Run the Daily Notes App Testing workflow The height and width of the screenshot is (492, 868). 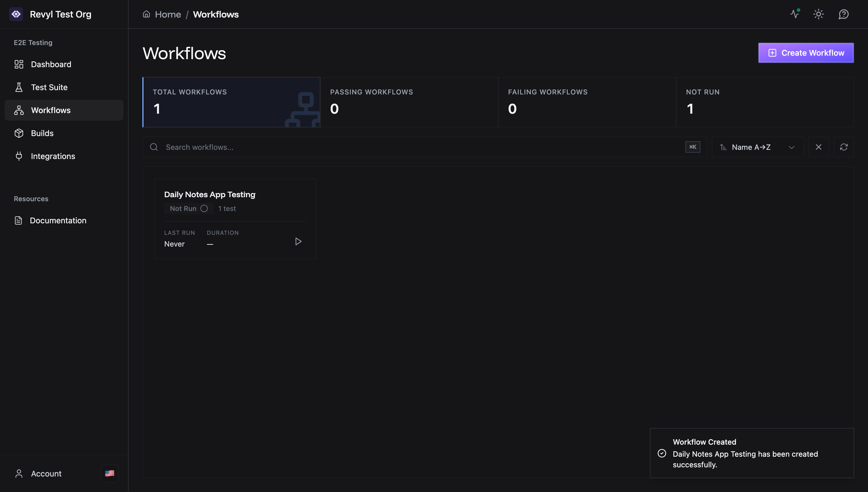[298, 241]
